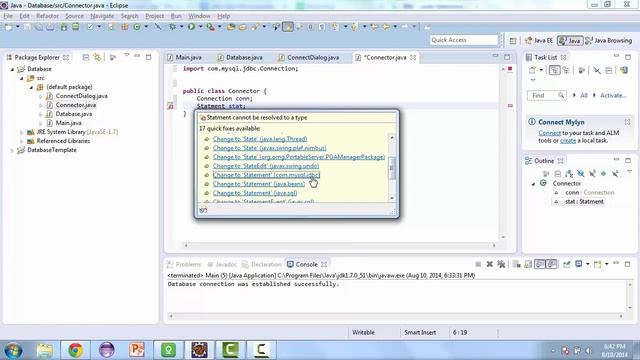Screen dimensions: 640x360
Task: Click Remove All Terminated Launches icon
Action: point(501,264)
